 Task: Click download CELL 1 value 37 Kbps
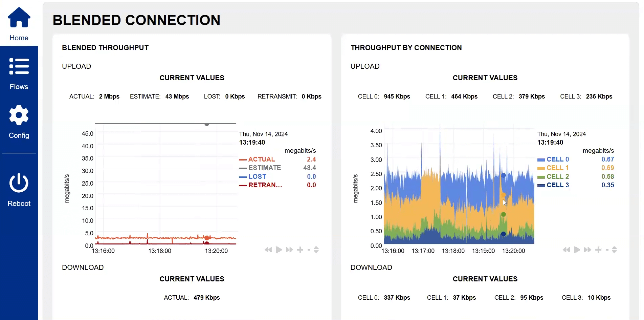[x=464, y=298]
